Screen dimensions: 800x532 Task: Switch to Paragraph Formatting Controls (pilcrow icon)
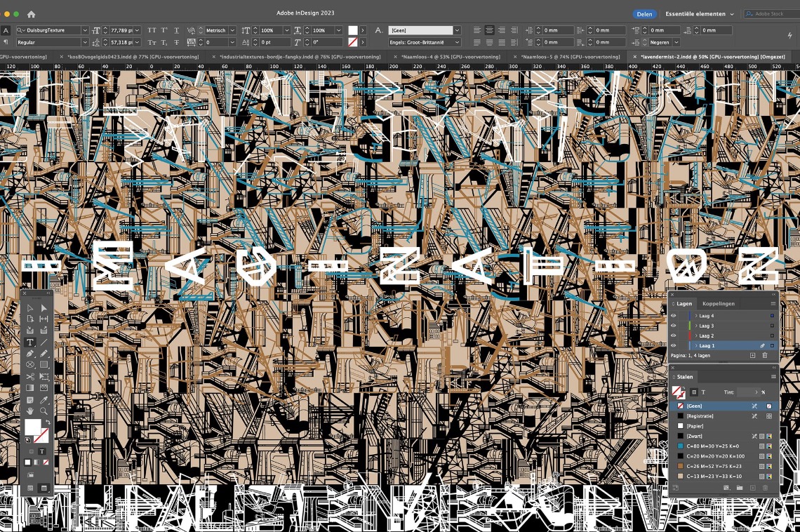point(6,42)
